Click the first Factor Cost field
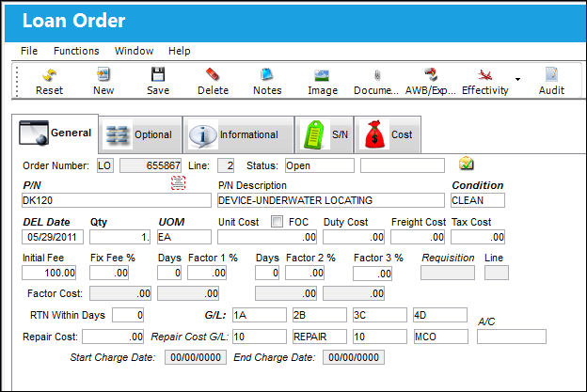Image resolution: width=587 pixels, height=392 pixels. point(120,293)
